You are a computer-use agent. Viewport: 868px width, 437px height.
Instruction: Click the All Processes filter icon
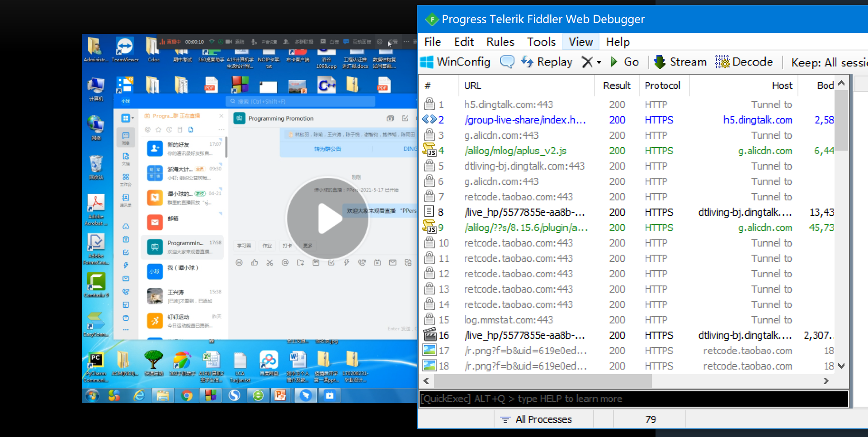(x=505, y=420)
